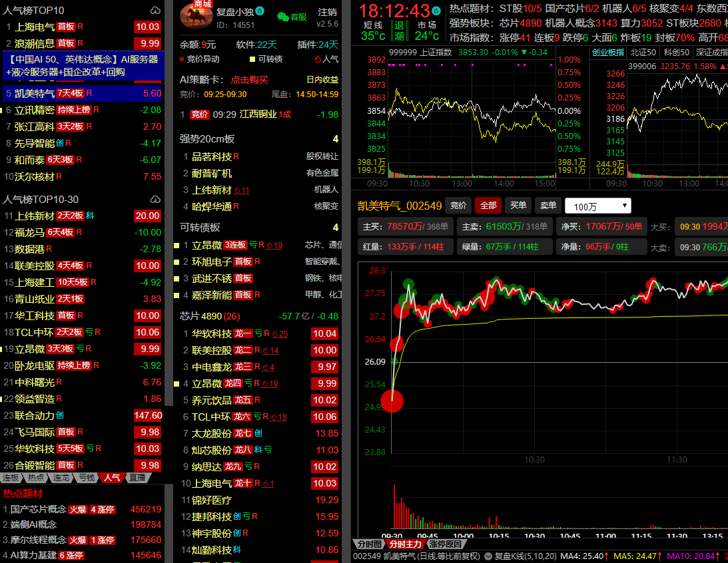This screenshot has height=563, width=728.
Task: Select 武进不锈 in 可转债板
Action: click(259, 279)
